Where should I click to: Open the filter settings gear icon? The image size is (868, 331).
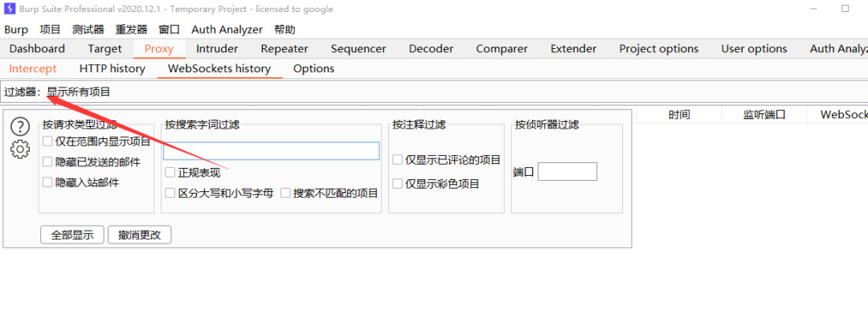pyautogui.click(x=20, y=149)
